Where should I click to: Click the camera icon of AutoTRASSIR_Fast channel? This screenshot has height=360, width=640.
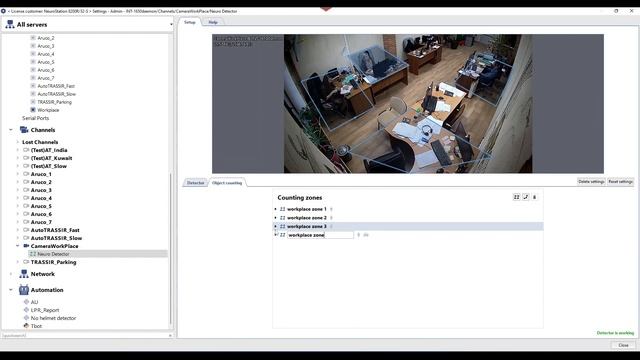pyautogui.click(x=26, y=230)
